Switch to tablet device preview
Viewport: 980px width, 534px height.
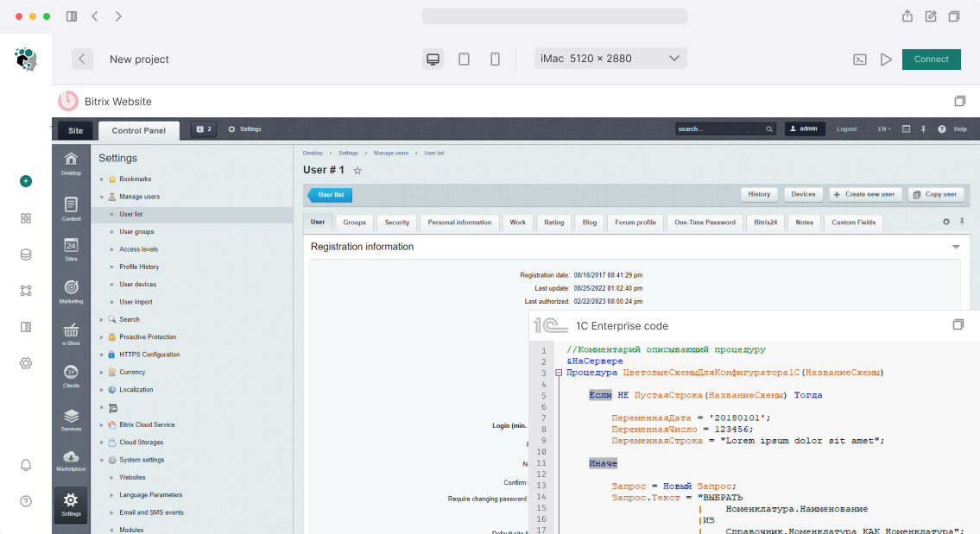tap(464, 60)
